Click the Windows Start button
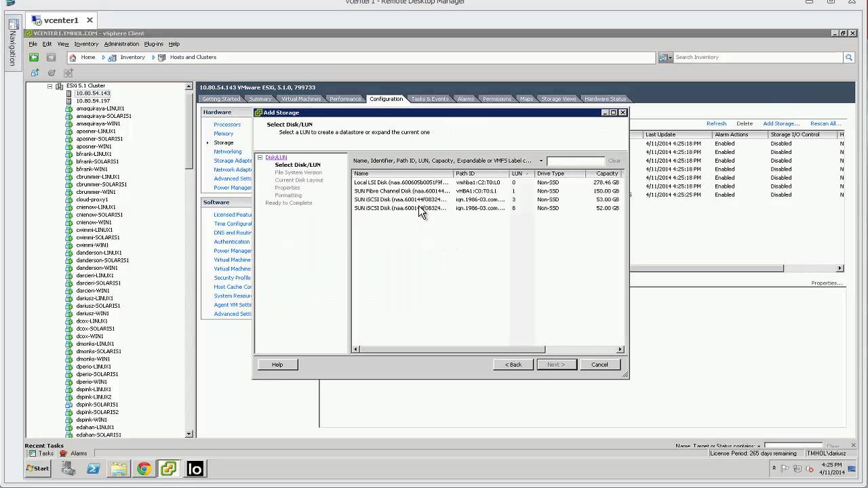The image size is (868, 488). tap(38, 468)
